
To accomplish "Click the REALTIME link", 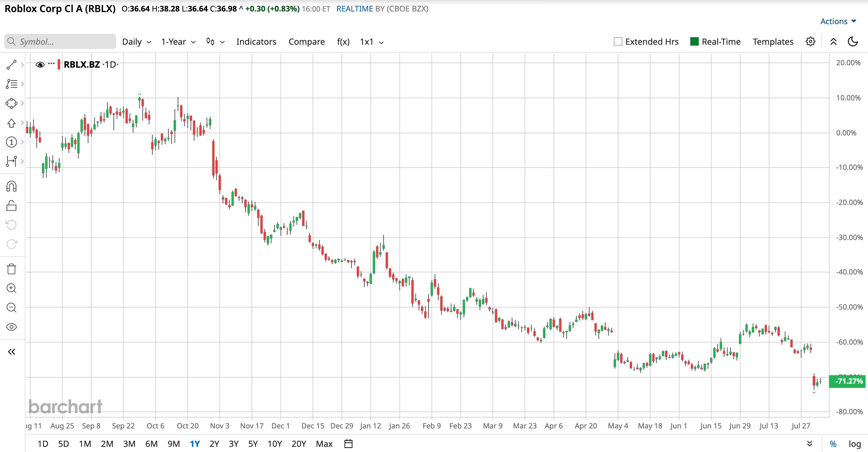I will pos(355,9).
